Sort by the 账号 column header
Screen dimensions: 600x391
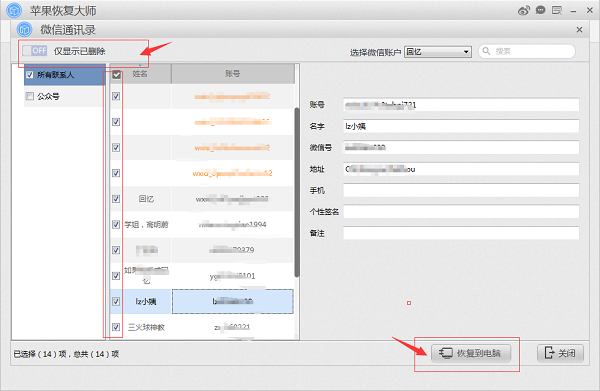click(233, 74)
